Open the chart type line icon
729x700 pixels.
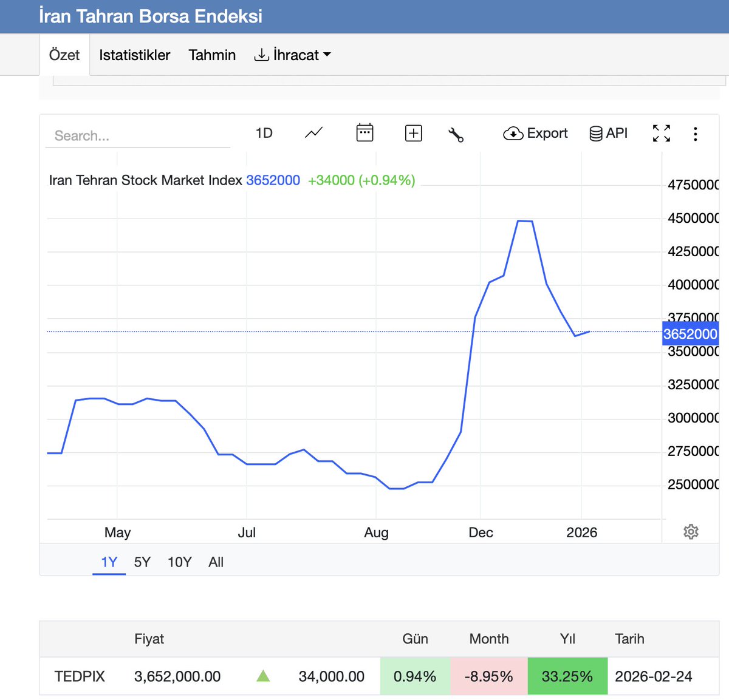(x=313, y=133)
